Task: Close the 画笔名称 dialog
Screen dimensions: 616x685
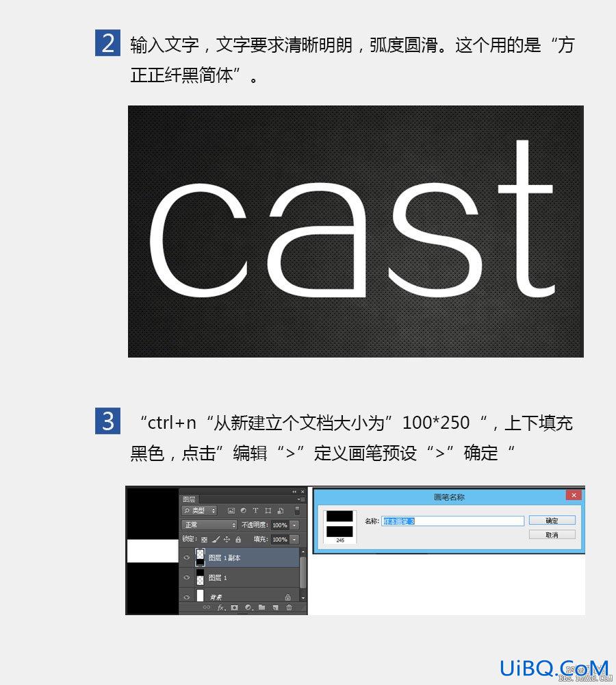Action: click(574, 495)
